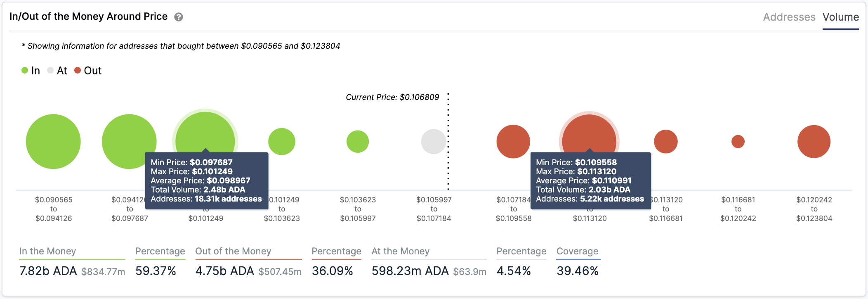
Task: Select the small red bubble for $0.116681 to $0.120242
Action: [738, 142]
